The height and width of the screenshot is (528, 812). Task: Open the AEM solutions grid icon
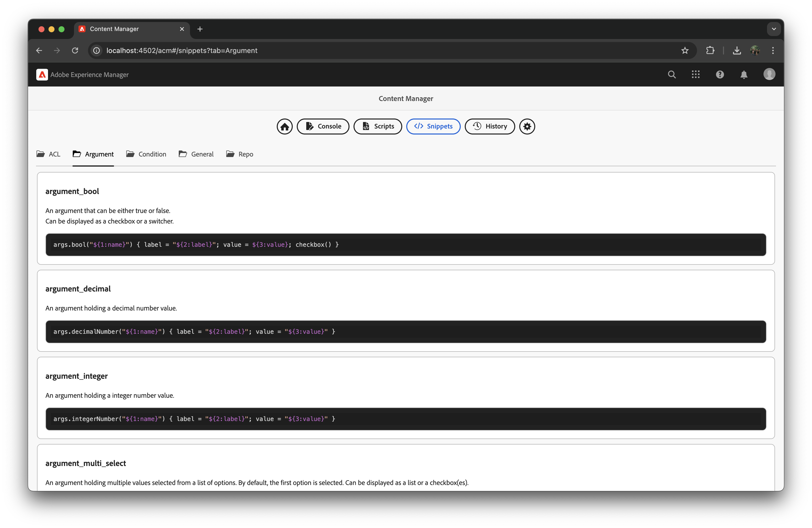(696, 74)
